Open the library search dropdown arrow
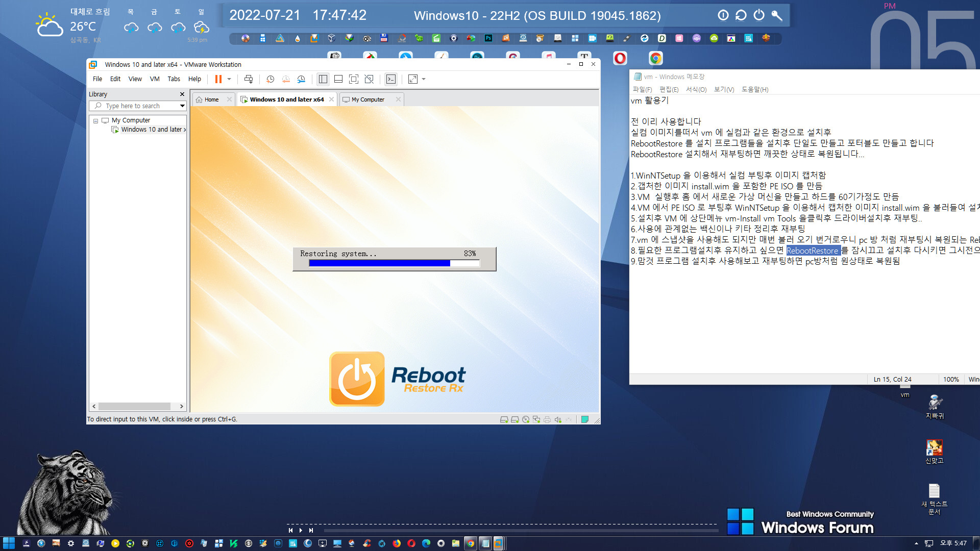The image size is (980, 551). (182, 106)
